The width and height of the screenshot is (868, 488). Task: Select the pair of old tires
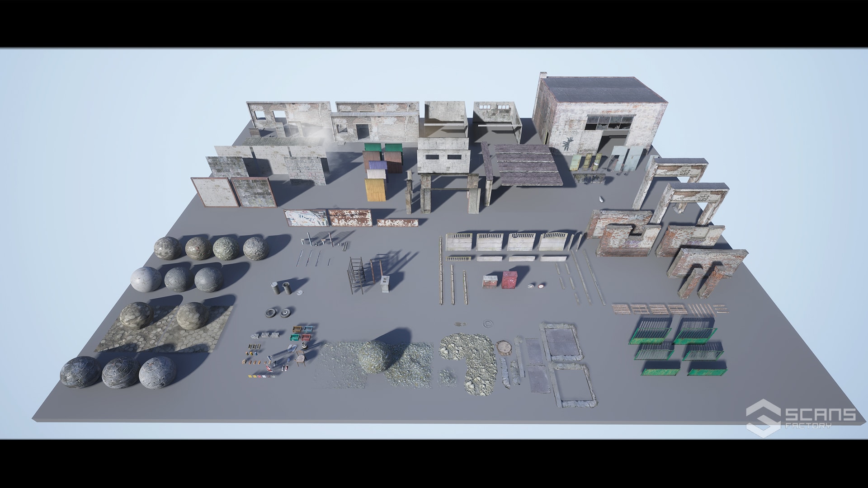click(278, 313)
